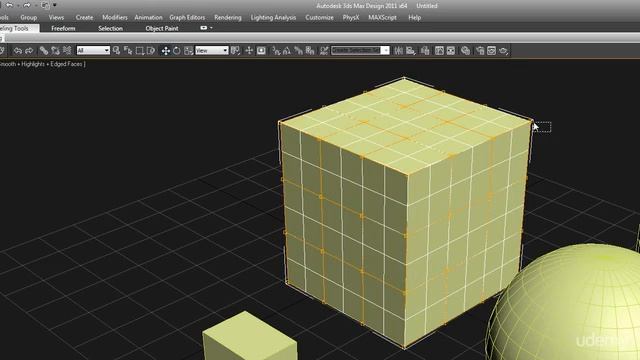
Task: Toggle Keyboard Shortcut Override
Action: coord(261,51)
